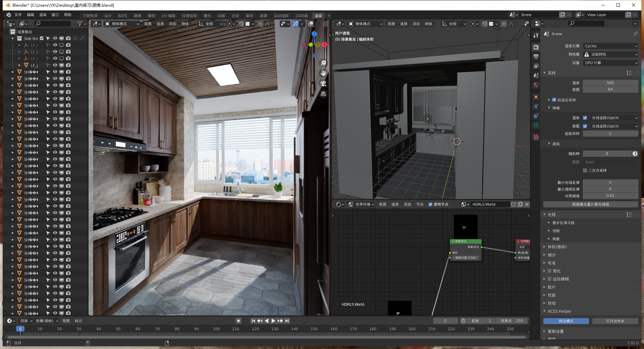The image size is (644, 349).
Task: Switch to the 建模 workspace tab
Action: (138, 16)
